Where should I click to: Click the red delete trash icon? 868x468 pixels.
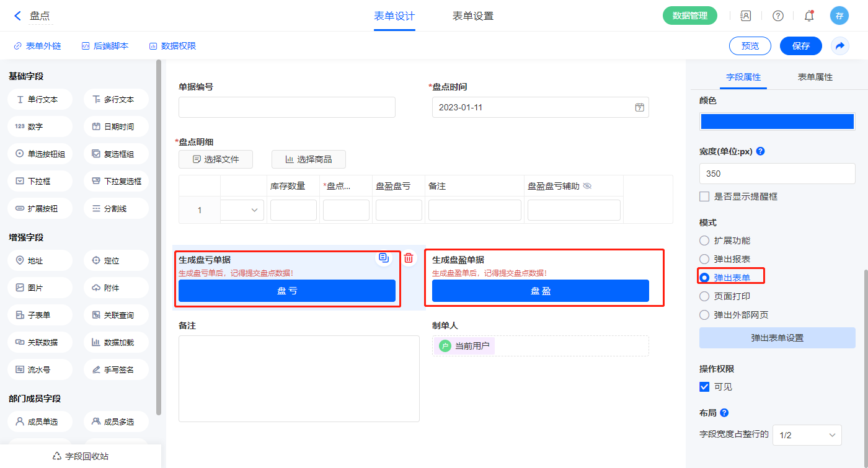tap(409, 258)
